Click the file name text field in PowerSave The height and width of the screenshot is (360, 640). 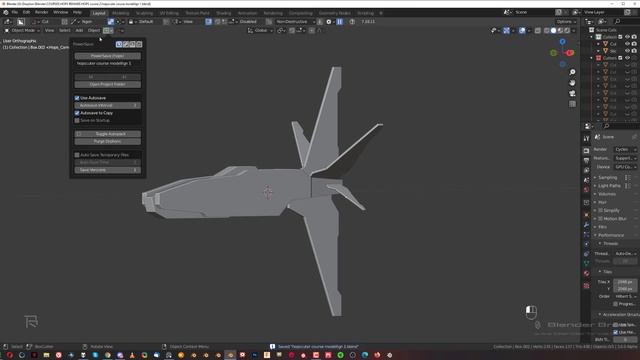108,64
